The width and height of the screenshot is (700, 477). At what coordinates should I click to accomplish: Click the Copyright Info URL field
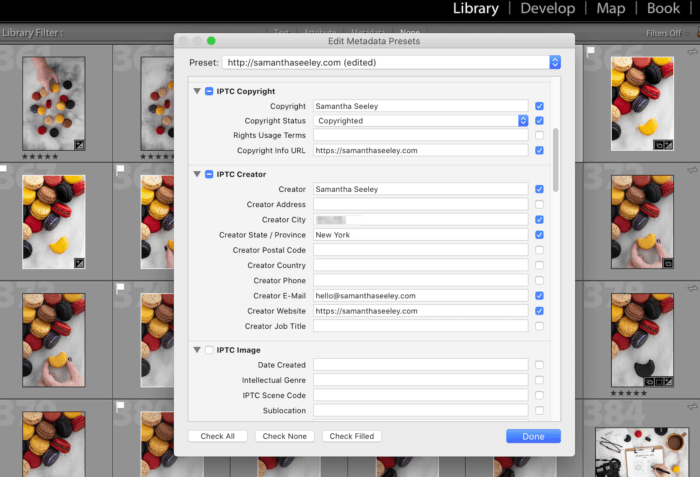[x=421, y=150]
